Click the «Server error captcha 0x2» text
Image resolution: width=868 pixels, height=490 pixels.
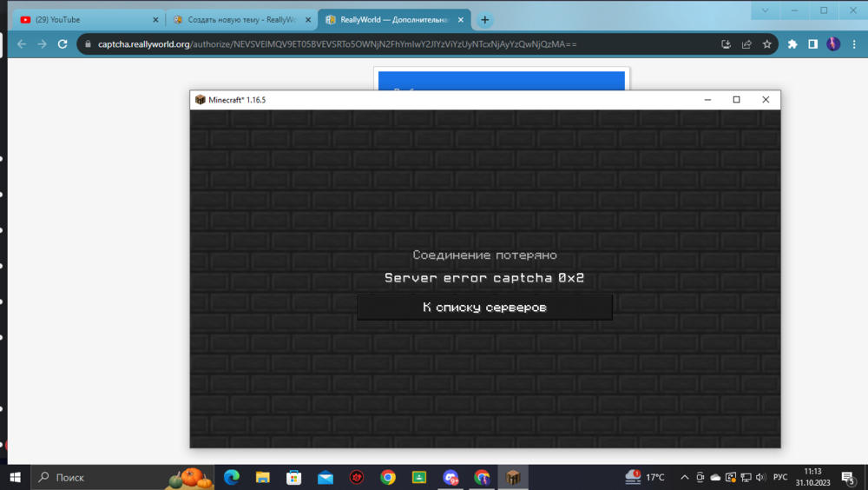click(484, 278)
